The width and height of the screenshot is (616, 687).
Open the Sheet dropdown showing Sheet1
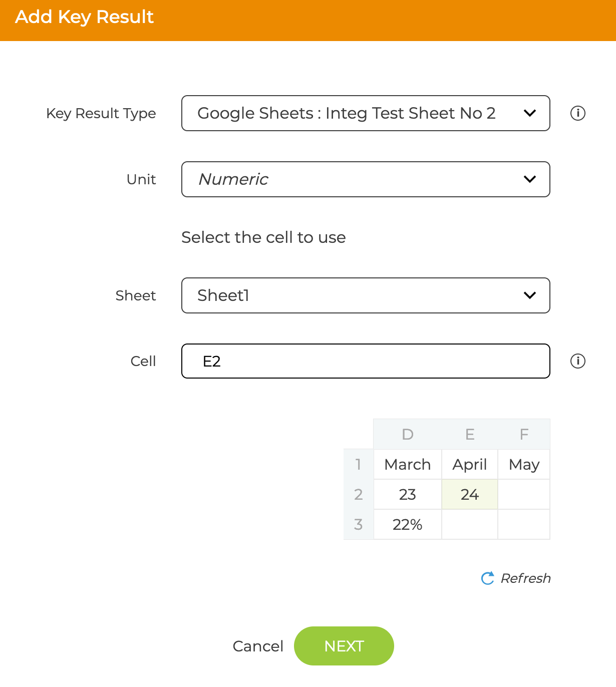366,295
